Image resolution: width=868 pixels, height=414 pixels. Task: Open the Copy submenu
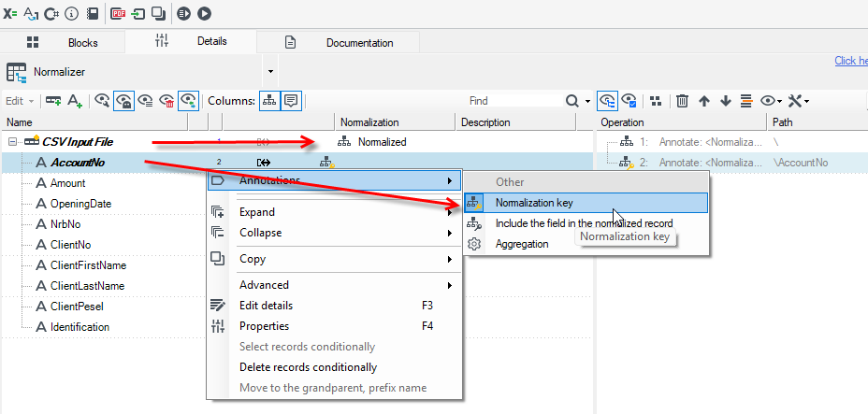(334, 259)
